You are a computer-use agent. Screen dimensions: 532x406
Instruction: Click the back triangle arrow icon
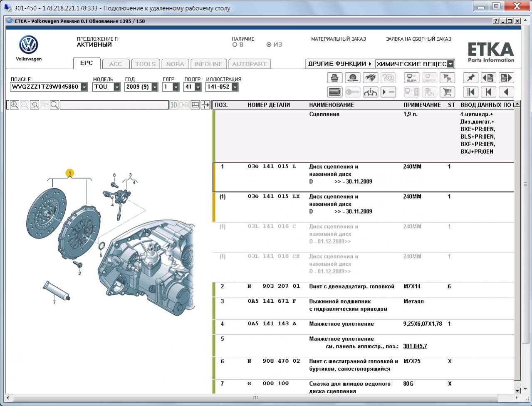coord(506,92)
